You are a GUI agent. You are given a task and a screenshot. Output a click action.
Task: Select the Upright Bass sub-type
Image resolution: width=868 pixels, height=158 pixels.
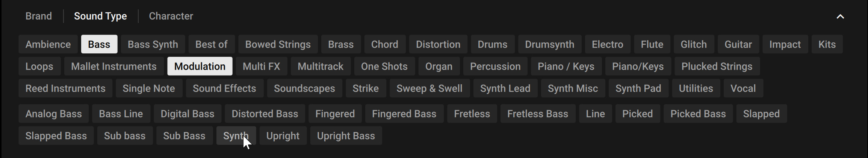tap(346, 136)
